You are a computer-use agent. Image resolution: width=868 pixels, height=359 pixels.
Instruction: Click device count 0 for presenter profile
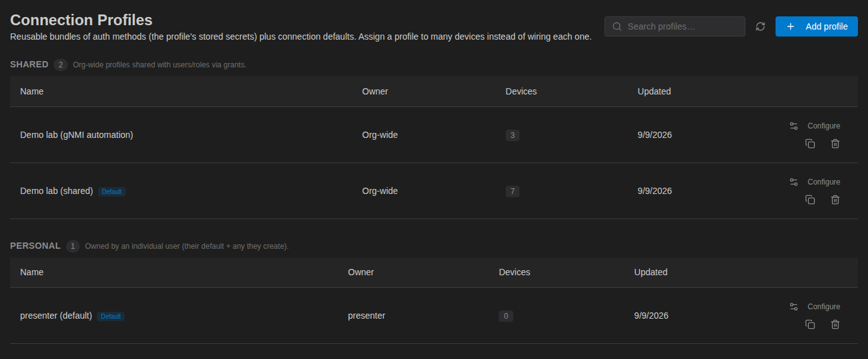tap(506, 316)
